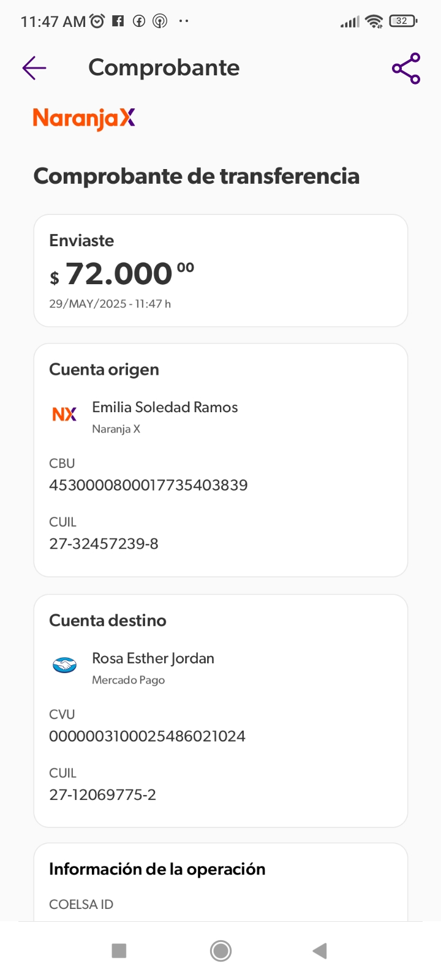This screenshot has width=441, height=980.
Task: Tap the alarm icon in status bar
Action: (x=97, y=21)
